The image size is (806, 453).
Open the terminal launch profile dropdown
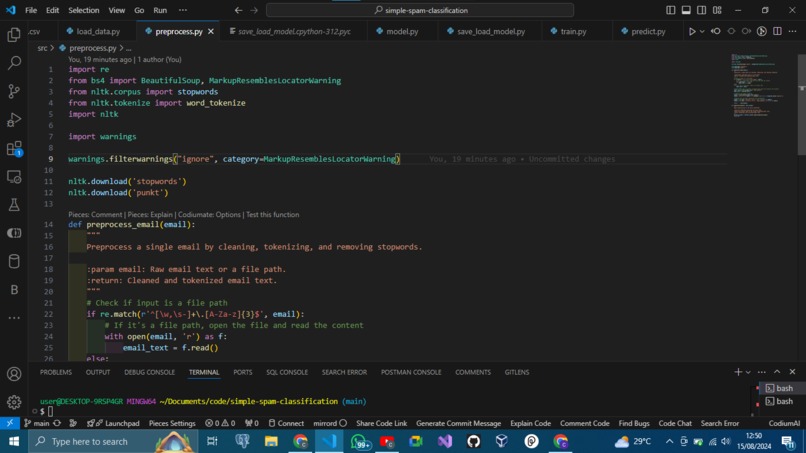coord(748,372)
